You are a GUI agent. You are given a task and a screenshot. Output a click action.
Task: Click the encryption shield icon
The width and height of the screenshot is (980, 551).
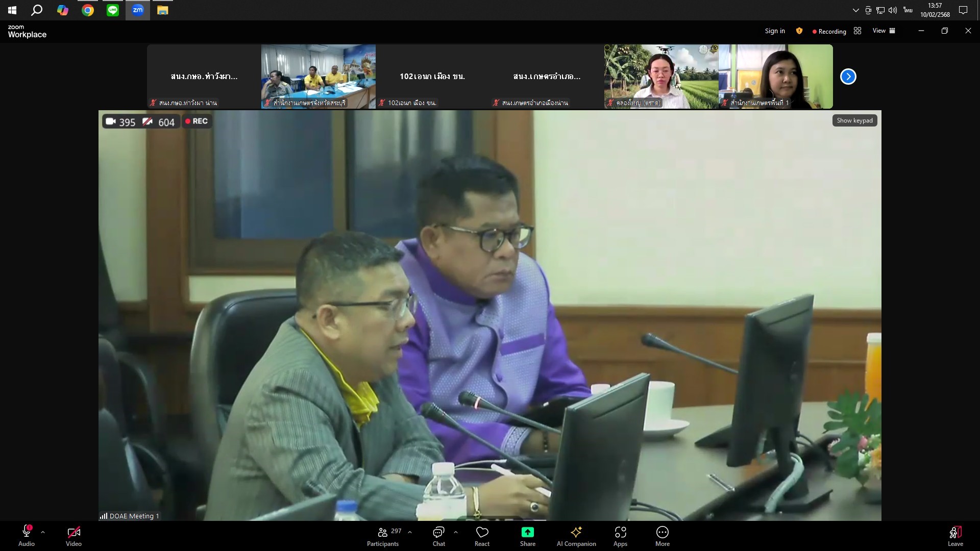coord(799,31)
